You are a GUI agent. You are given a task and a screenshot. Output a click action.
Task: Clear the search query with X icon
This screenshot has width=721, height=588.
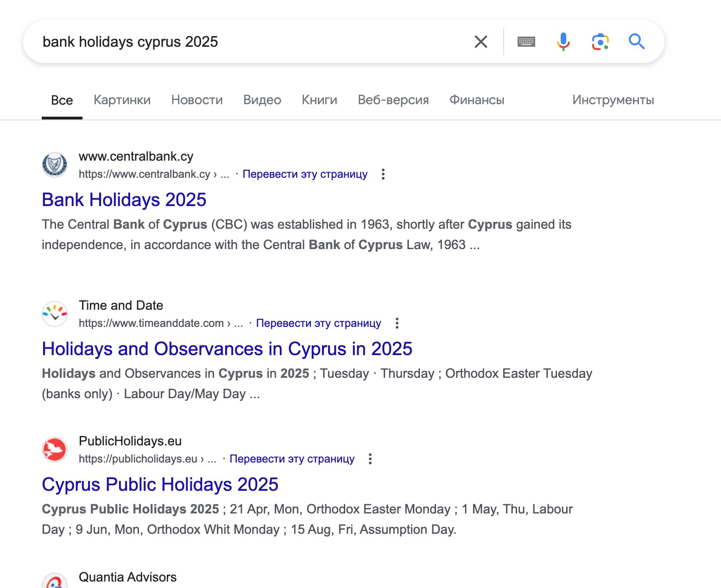point(481,42)
